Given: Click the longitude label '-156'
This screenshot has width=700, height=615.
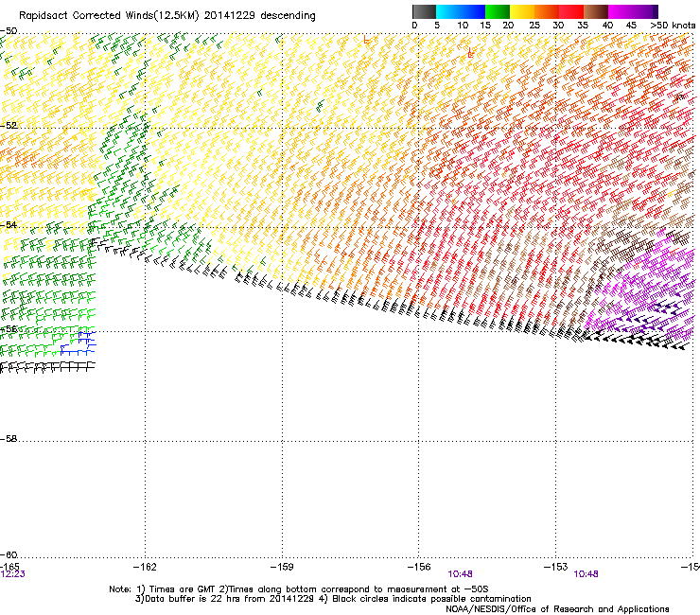Looking at the screenshot, I should pyautogui.click(x=419, y=567).
